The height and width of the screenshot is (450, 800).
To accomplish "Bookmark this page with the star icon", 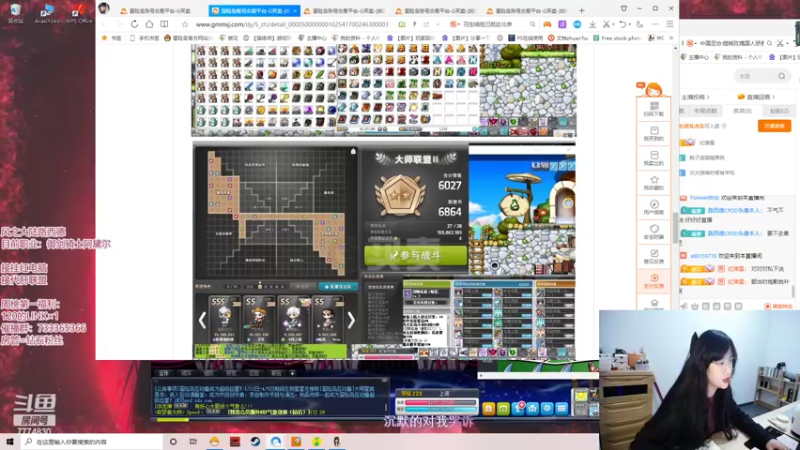I will [185, 24].
